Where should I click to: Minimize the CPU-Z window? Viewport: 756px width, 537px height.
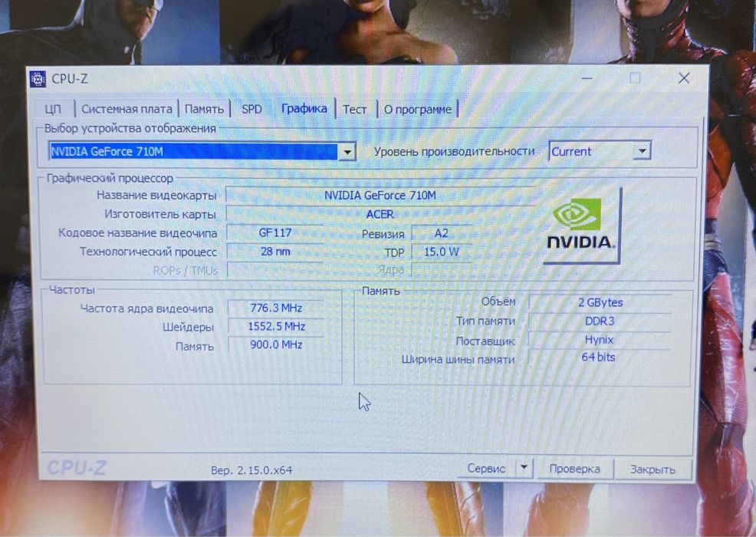(x=587, y=77)
